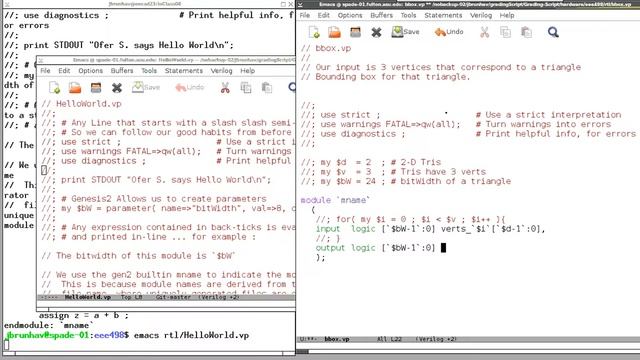Save the bbox.vp buffer via toolbar Save
Image resolution: width=640 pixels, height=360 pixels.
tap(405, 32)
